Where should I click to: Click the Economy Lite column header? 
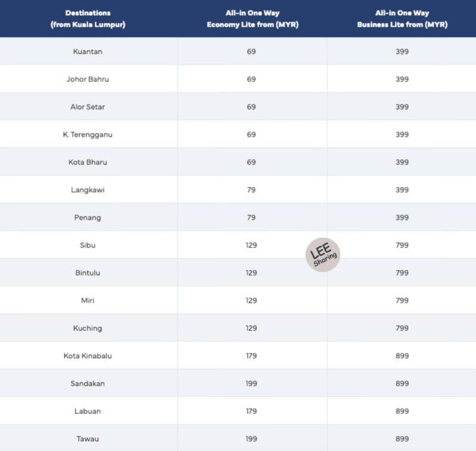click(252, 19)
